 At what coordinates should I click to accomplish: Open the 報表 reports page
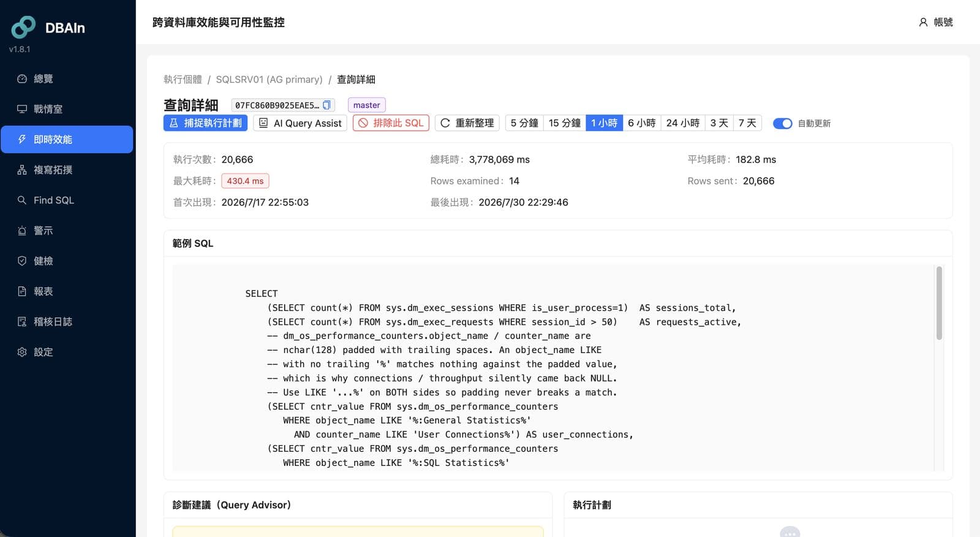(x=67, y=291)
